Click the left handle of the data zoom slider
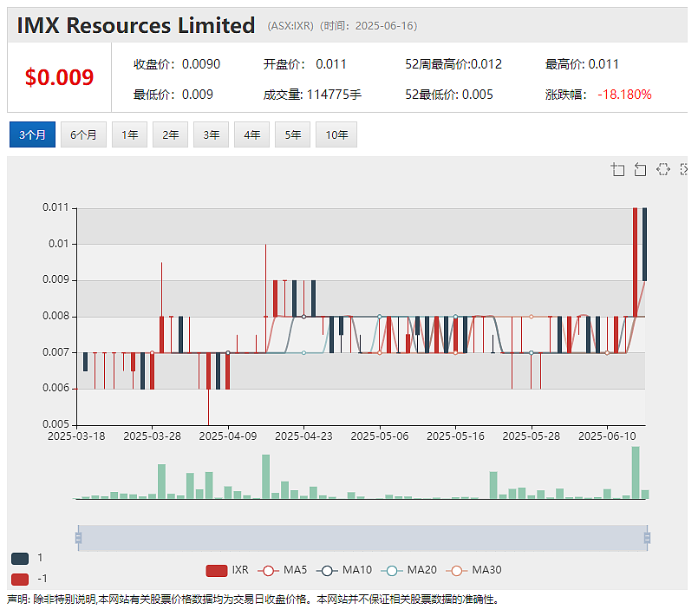This screenshot has height=616, width=698. pyautogui.click(x=78, y=538)
